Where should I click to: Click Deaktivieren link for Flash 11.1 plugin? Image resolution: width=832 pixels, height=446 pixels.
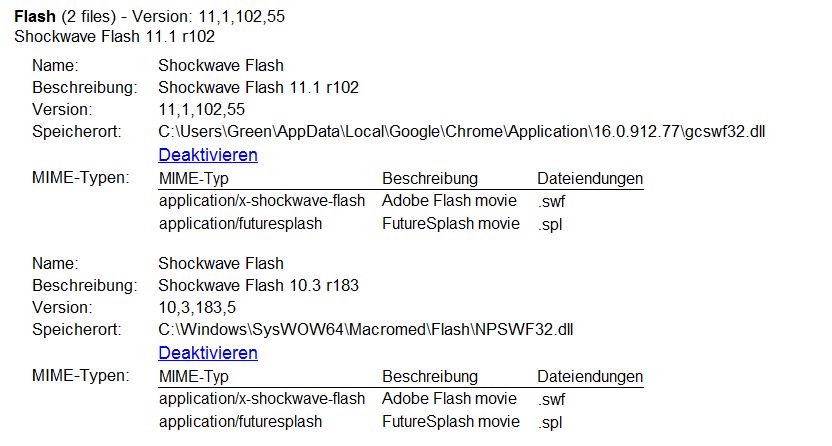(x=208, y=155)
